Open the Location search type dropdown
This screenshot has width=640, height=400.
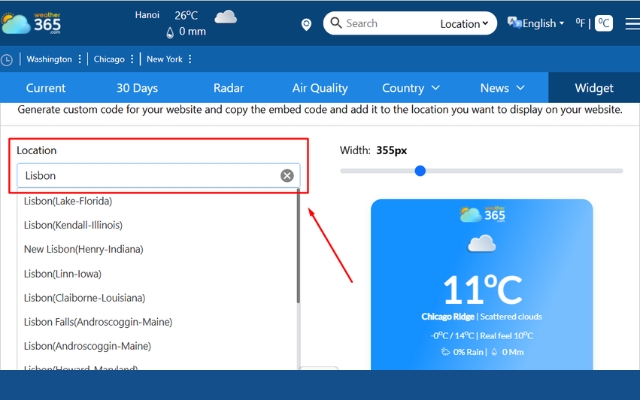pos(464,24)
